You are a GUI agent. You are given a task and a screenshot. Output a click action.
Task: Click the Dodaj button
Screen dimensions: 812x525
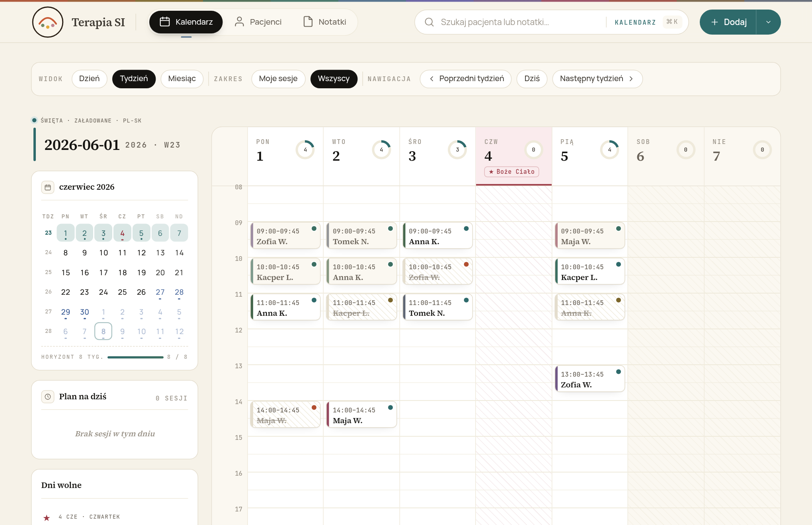pyautogui.click(x=728, y=22)
